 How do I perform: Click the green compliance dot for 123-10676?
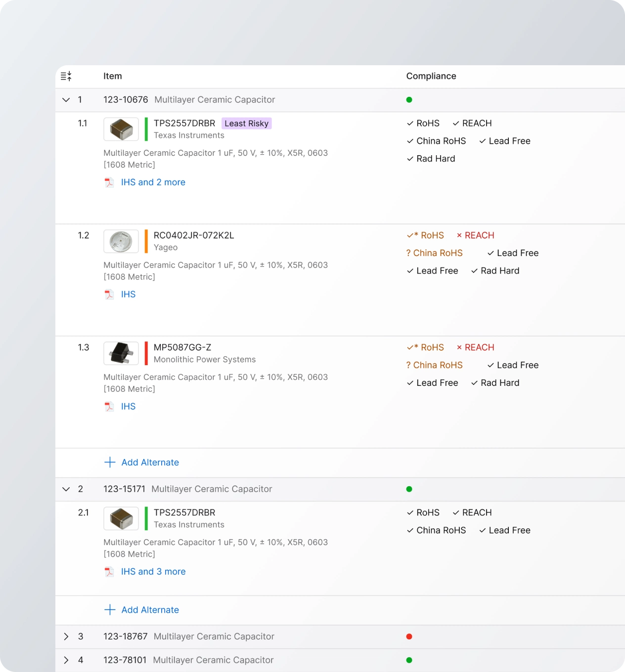[409, 100]
